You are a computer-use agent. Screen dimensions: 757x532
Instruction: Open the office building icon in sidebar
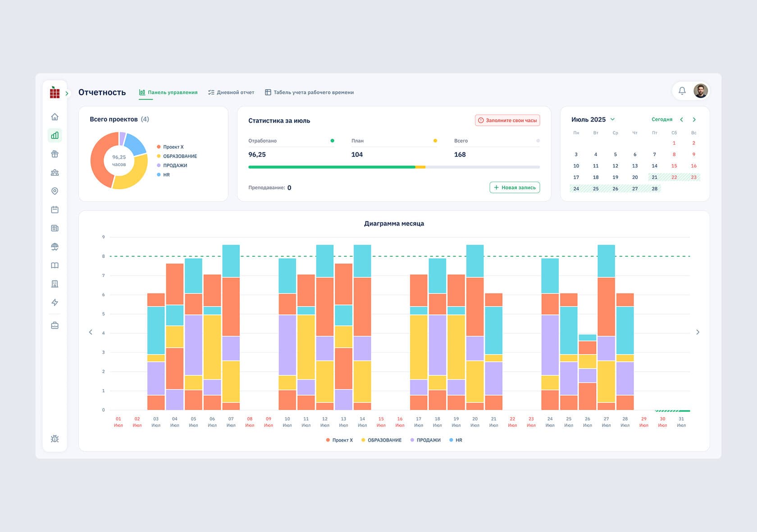point(55,284)
